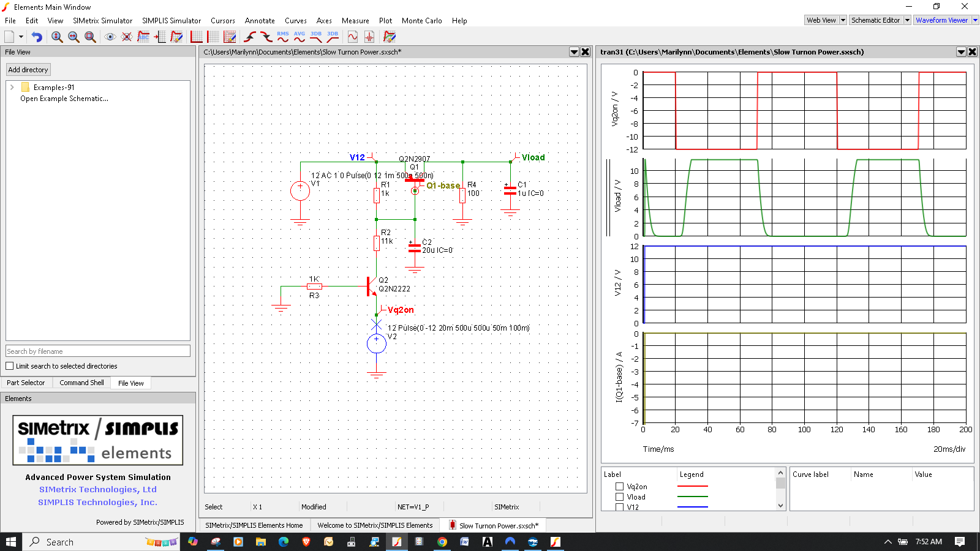Open the dropdown arrow beside the New icon
The width and height of the screenshot is (980, 551).
21,37
